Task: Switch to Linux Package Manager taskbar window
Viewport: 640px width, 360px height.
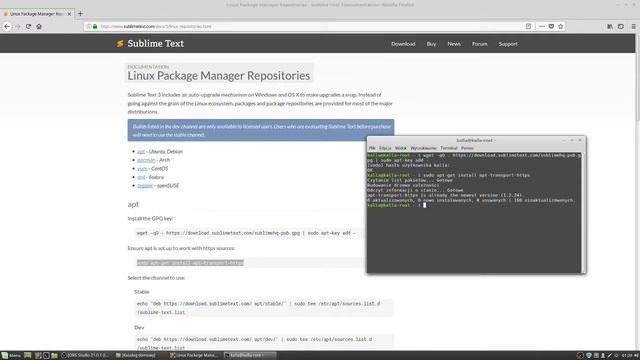Action: click(x=193, y=356)
